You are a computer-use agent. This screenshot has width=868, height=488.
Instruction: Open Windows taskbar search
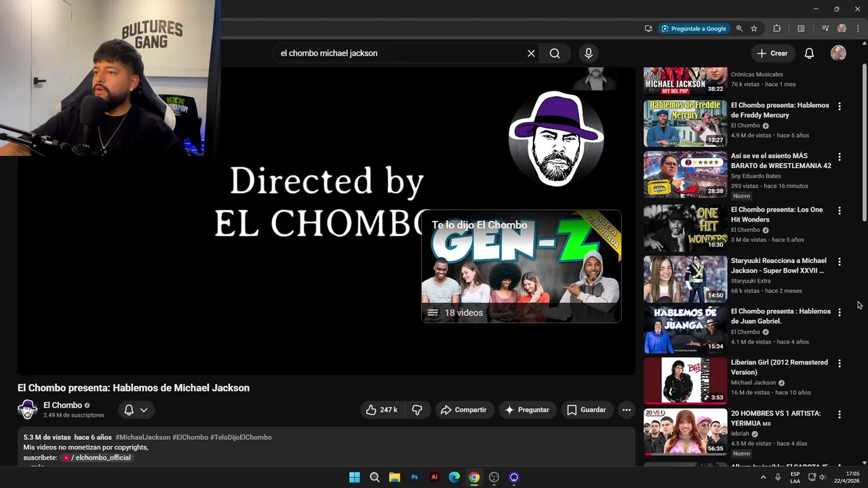[x=374, y=477]
